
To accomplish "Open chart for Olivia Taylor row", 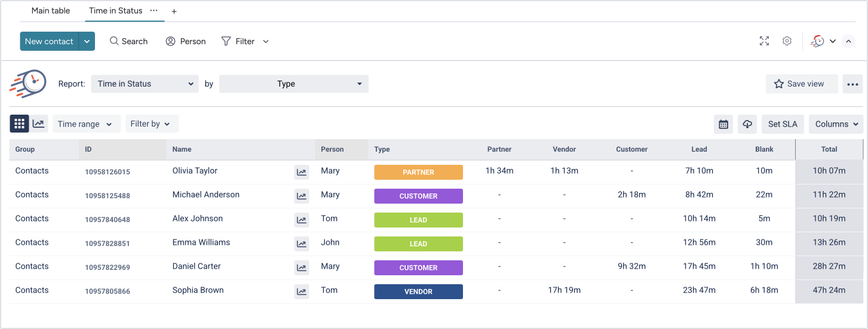I will coord(302,173).
